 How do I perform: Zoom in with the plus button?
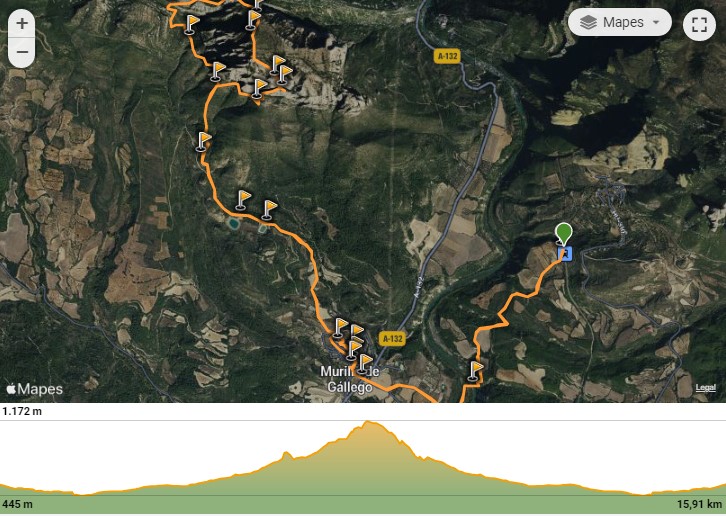(22, 24)
